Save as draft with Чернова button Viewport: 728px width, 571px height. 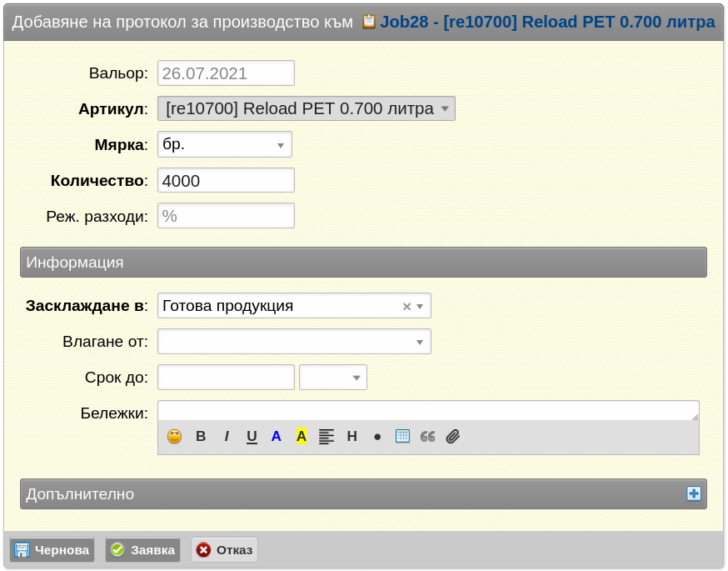tap(52, 550)
